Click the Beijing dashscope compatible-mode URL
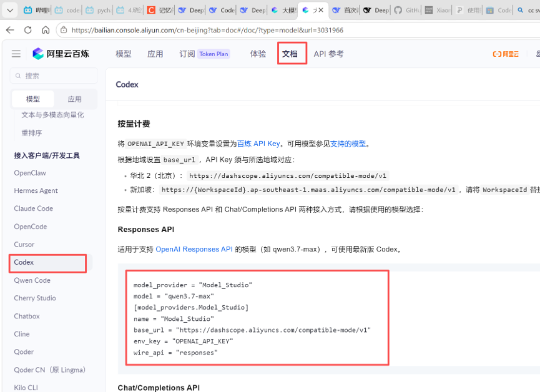 click(288, 176)
